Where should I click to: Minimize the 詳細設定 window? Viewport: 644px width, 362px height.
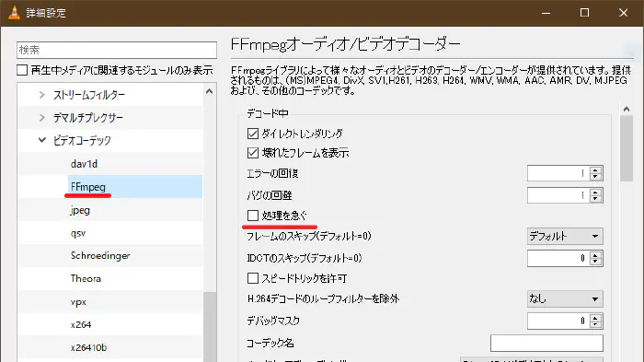coord(546,13)
